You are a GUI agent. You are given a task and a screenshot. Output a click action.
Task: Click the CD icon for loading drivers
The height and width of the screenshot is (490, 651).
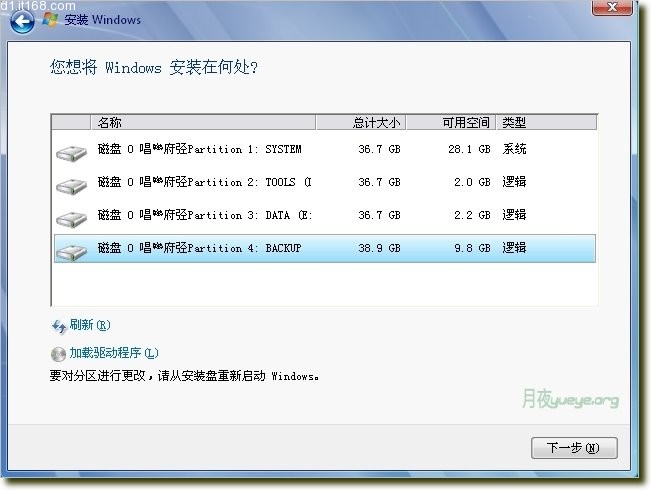tap(58, 354)
